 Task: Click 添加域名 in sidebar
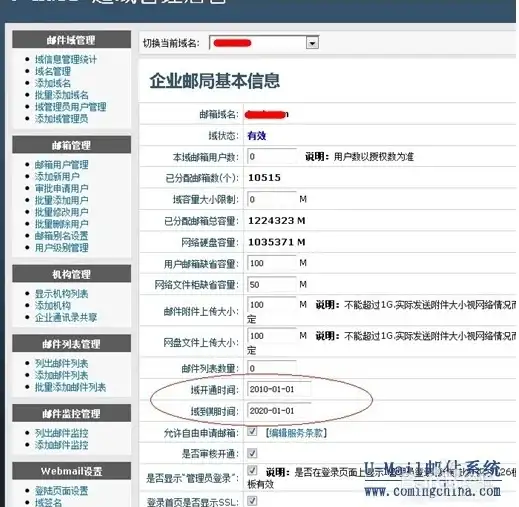53,83
